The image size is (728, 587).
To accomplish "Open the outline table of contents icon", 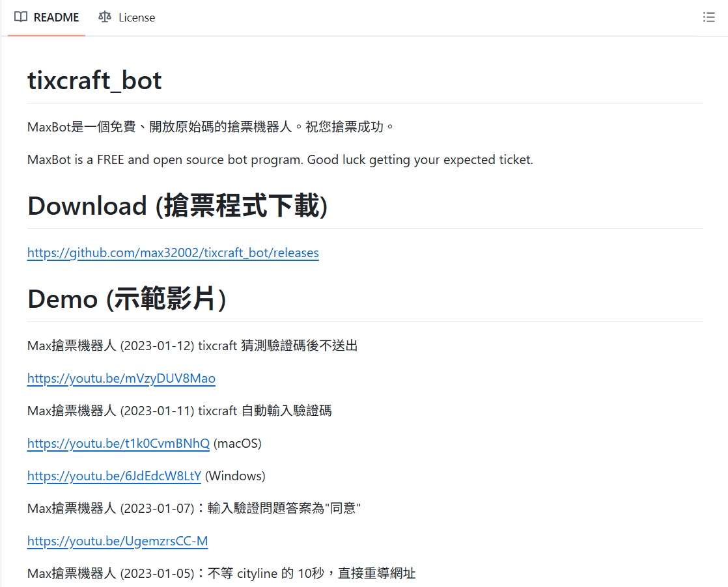I will [708, 17].
